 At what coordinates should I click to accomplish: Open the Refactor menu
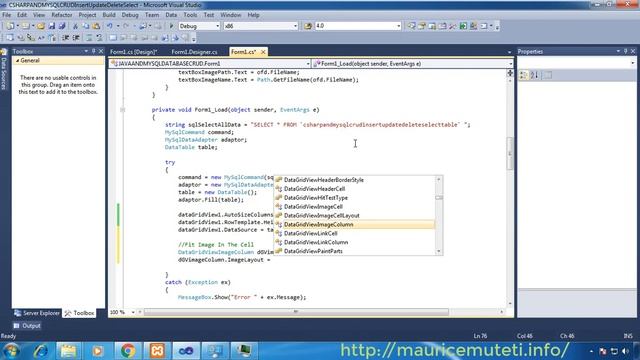coord(62,15)
